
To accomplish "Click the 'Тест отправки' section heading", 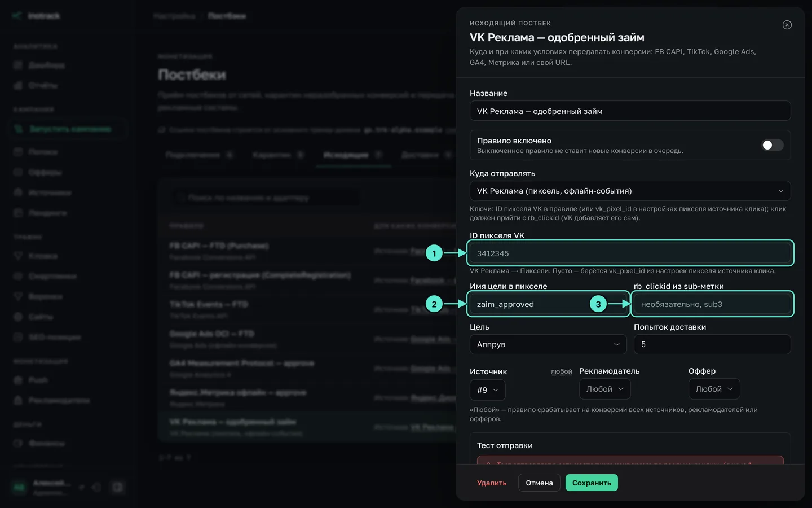I will (505, 445).
